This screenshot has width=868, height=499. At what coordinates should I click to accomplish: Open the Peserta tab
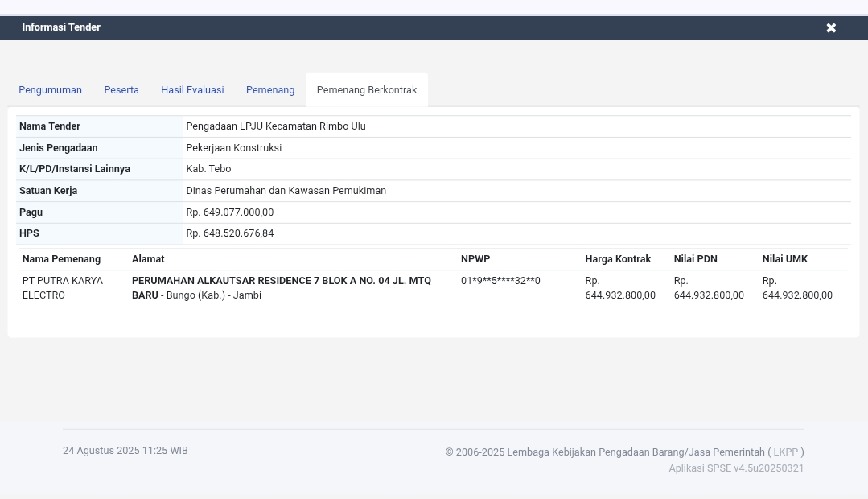coord(121,89)
